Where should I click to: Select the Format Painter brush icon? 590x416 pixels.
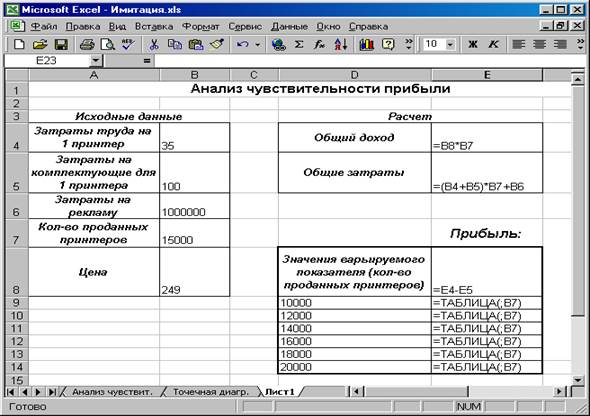pyautogui.click(x=217, y=44)
